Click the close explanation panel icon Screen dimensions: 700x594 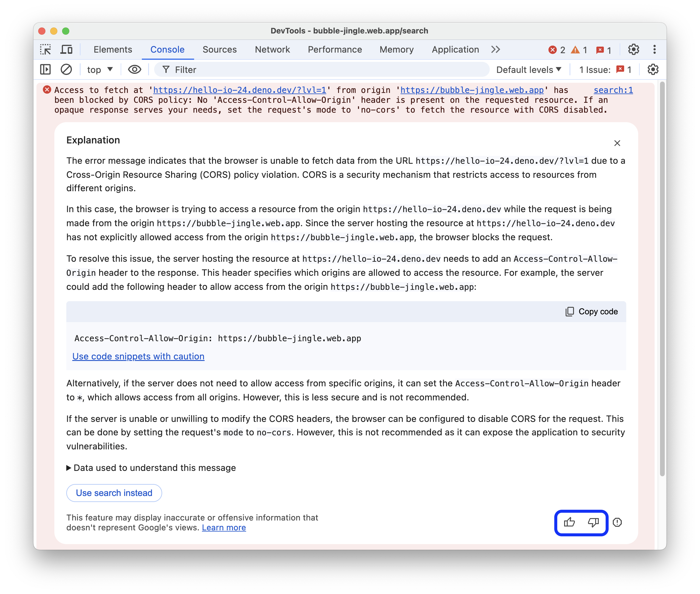[x=617, y=143]
